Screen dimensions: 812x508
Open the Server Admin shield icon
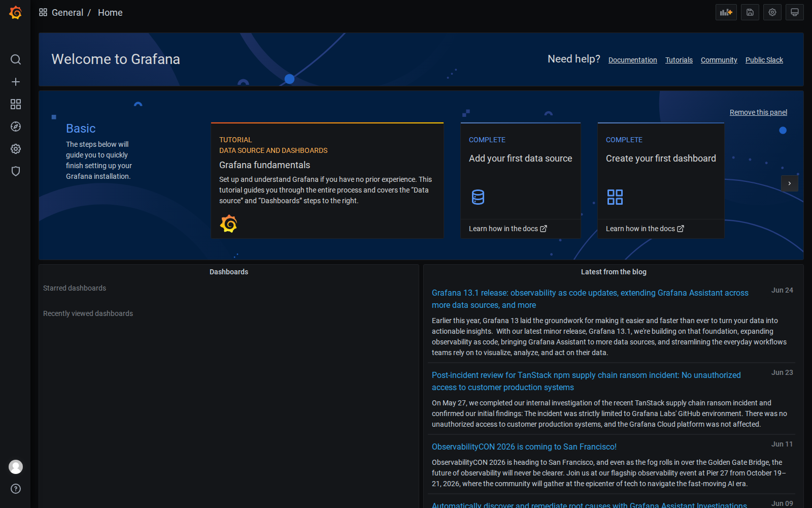tap(16, 171)
